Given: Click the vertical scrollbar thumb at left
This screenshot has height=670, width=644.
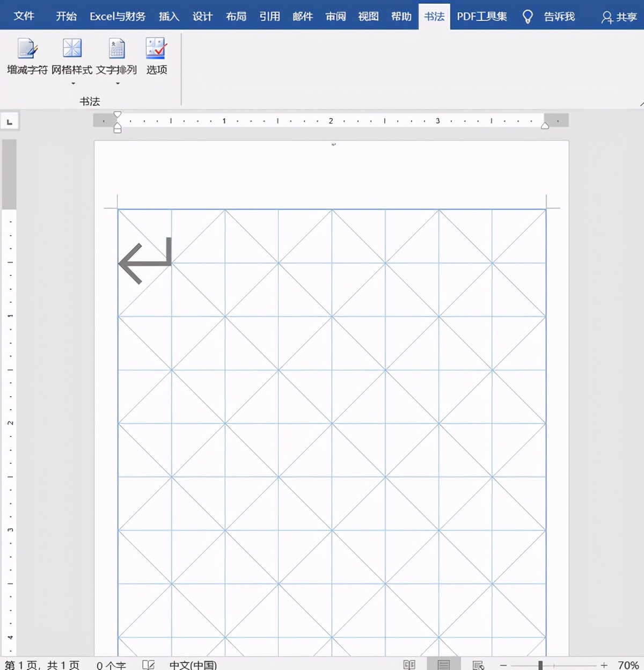Looking at the screenshot, I should tap(9, 174).
